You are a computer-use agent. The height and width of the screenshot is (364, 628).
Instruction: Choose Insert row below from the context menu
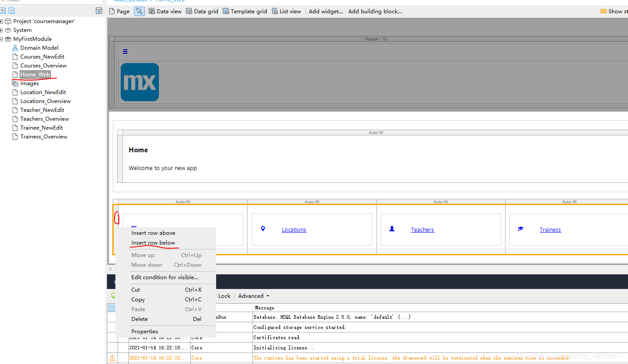(x=153, y=243)
